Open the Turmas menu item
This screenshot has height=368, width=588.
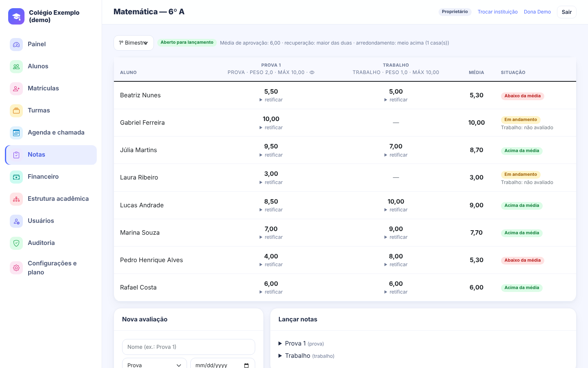point(51,110)
